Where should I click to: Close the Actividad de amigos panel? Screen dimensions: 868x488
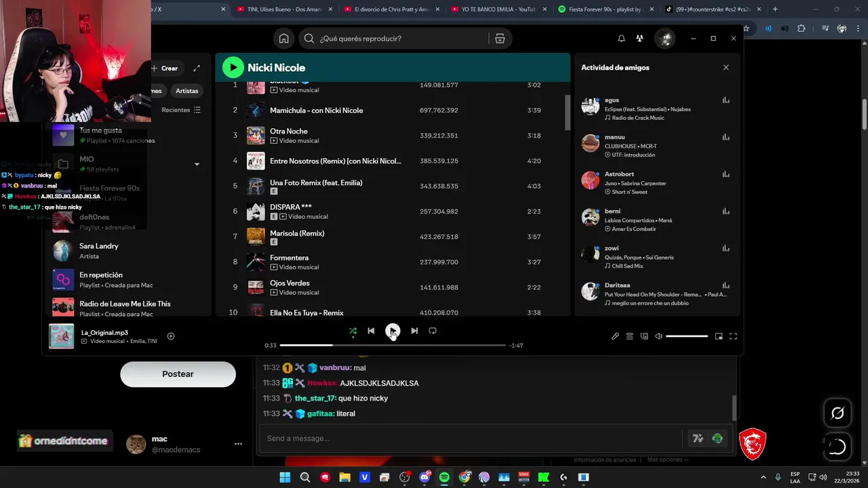coord(726,68)
